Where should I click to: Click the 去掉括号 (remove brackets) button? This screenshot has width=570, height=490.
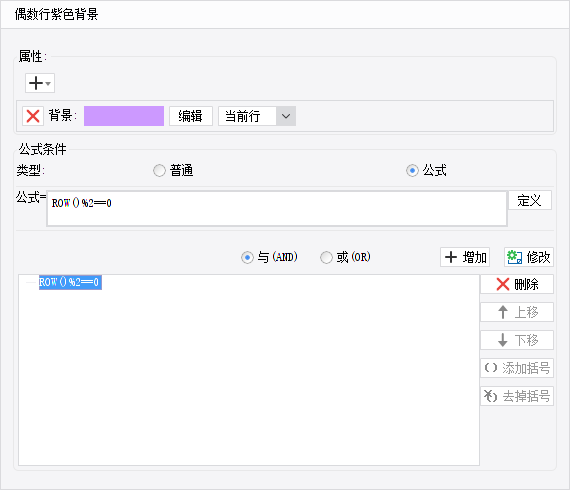coord(517,396)
